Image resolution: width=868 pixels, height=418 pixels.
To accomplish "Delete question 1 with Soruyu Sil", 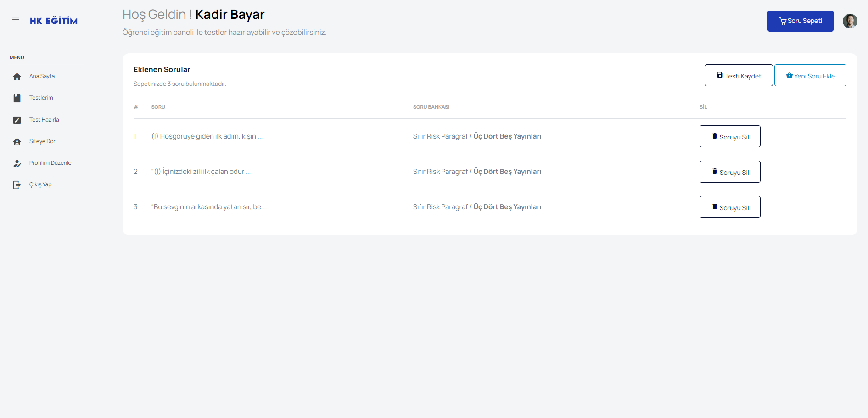I will click(730, 137).
